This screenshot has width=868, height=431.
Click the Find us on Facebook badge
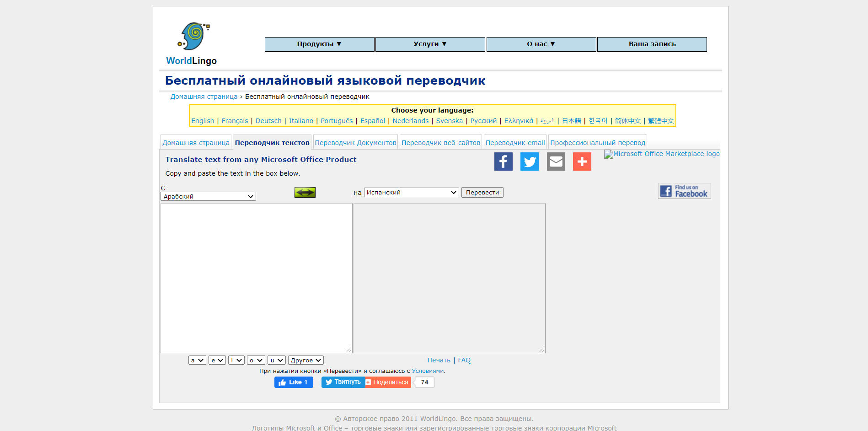tap(684, 191)
